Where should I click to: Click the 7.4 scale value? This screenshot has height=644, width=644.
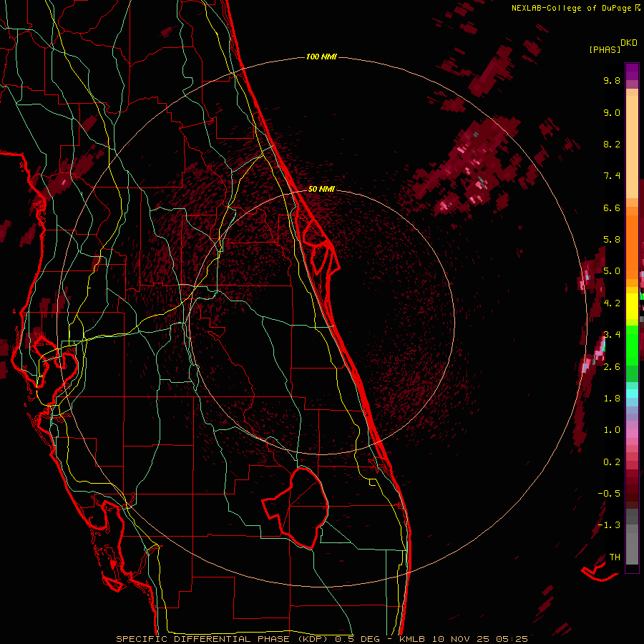pos(612,176)
